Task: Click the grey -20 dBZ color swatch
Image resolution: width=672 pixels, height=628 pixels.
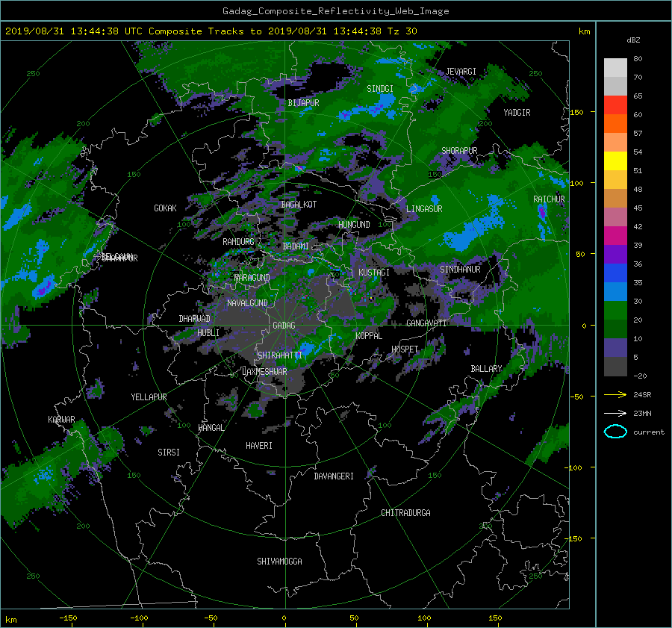Action: pos(615,367)
